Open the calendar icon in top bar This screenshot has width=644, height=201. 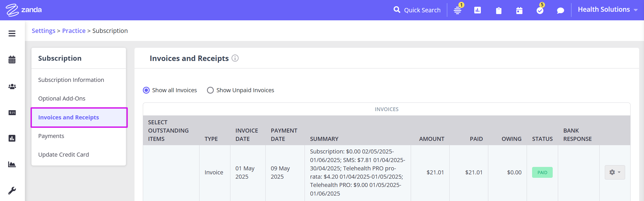pyautogui.click(x=519, y=11)
